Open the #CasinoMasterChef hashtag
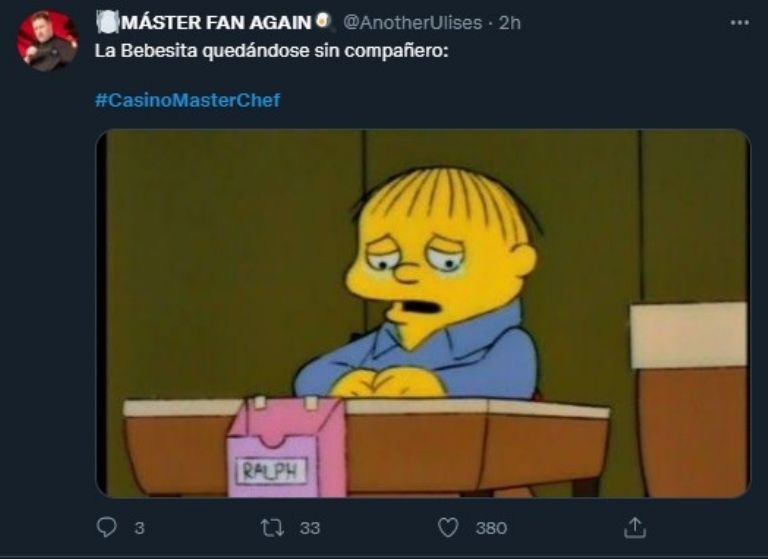The image size is (768, 559). (188, 100)
